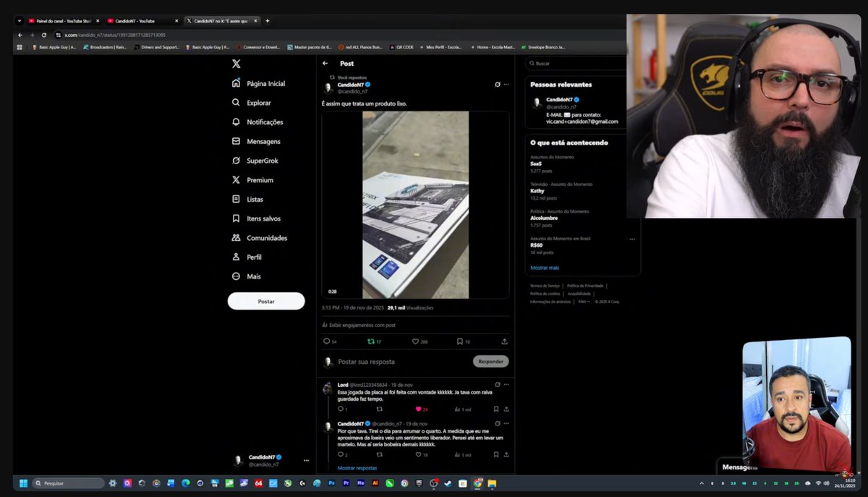
Task: Open more options on CandidoN7's reply
Action: tap(506, 423)
